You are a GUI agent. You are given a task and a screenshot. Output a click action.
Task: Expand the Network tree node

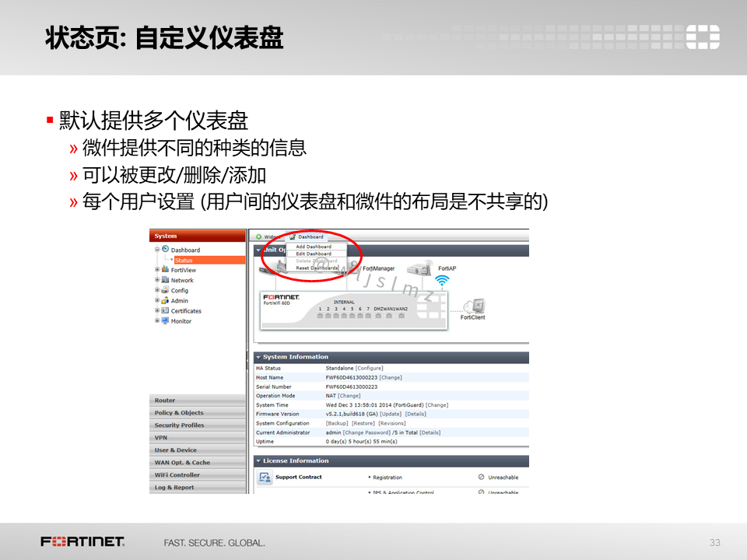coord(156,279)
